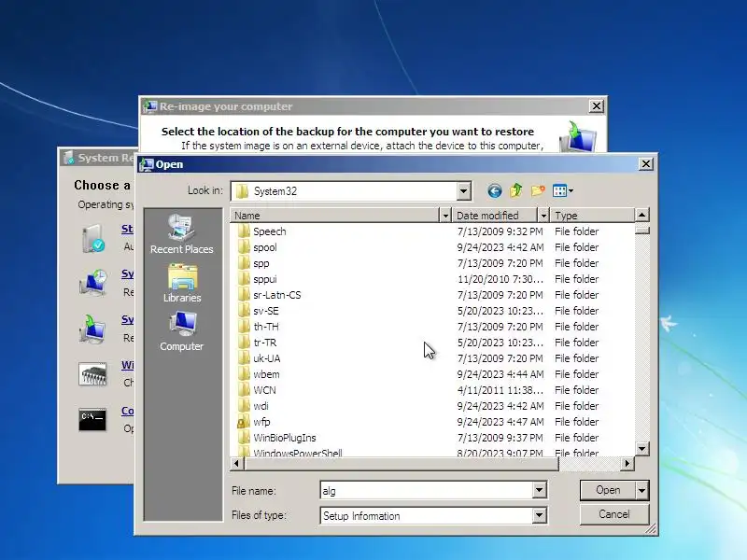Click the horizontal scrollbar thumb
This screenshot has width=747, height=560.
coord(402,463)
